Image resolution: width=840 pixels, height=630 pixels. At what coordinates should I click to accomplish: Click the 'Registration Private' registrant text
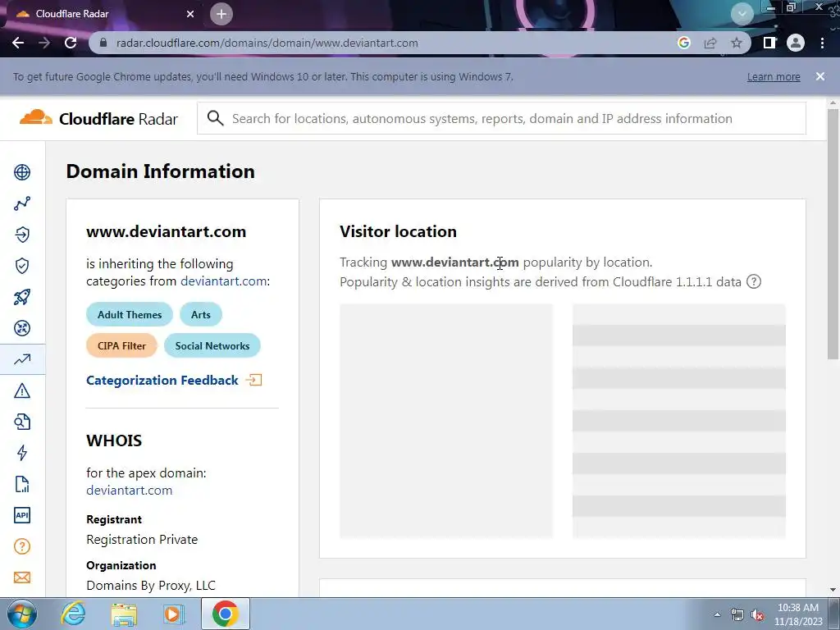pos(142,540)
